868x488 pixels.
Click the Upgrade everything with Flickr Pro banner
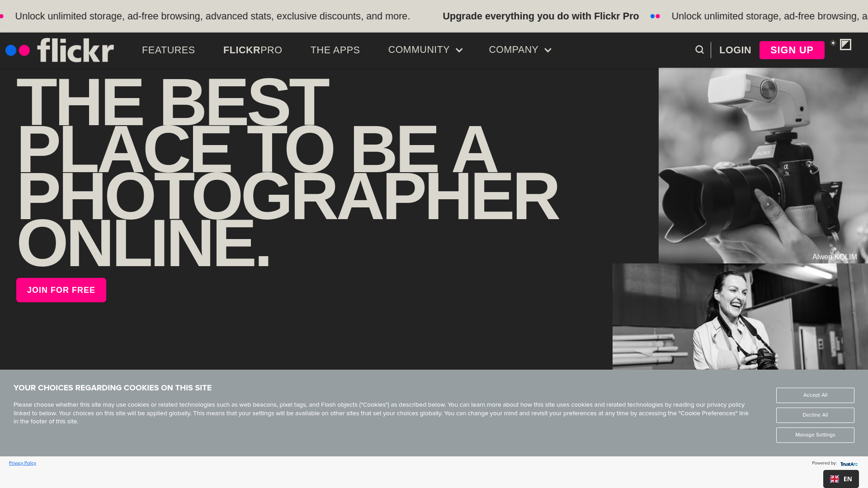[x=541, y=16]
